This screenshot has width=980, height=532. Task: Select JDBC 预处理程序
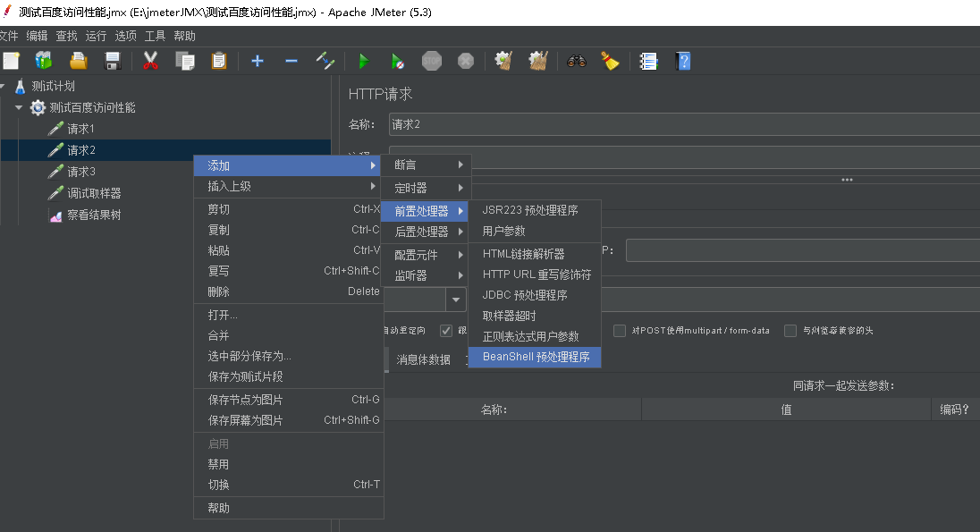point(535,296)
